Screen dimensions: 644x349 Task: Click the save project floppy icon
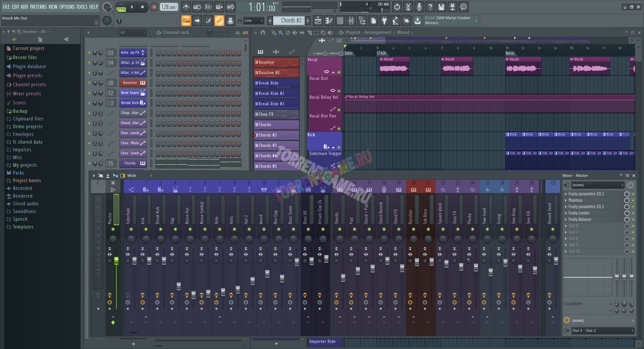tap(441, 7)
